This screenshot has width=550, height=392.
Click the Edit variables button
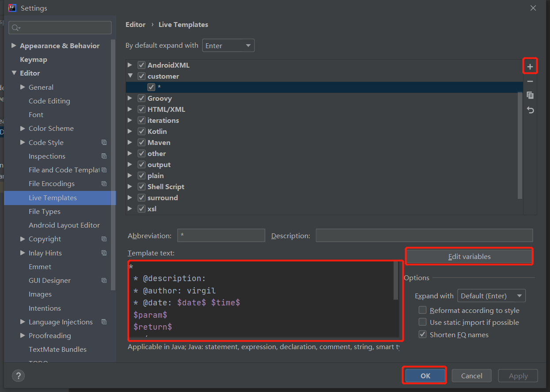point(469,256)
